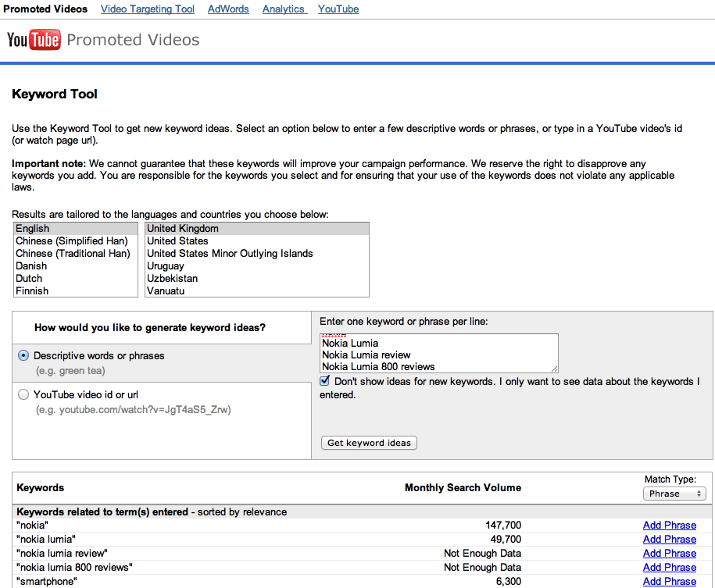This screenshot has height=588, width=715.
Task: Open the Match Type Phrase dropdown
Action: coord(674,494)
